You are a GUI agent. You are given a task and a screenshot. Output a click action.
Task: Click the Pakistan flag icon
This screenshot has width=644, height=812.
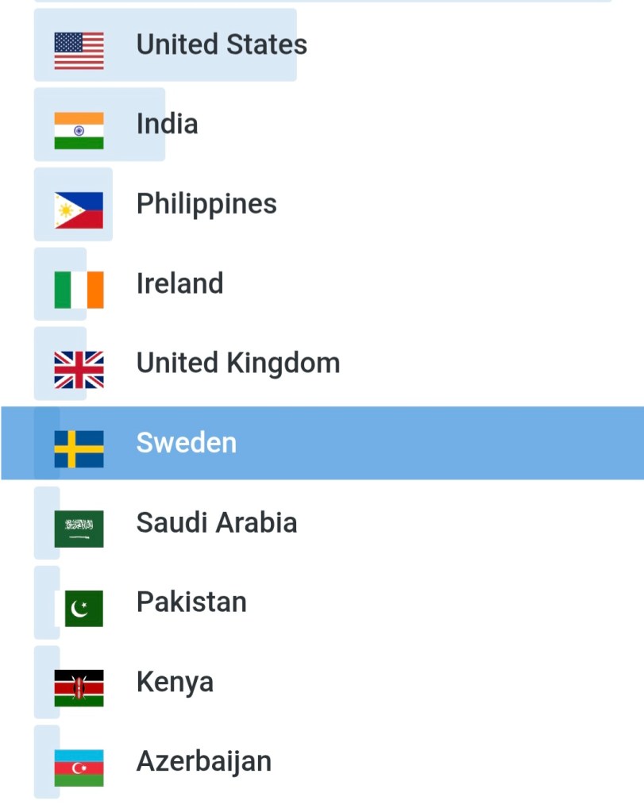pyautogui.click(x=83, y=608)
